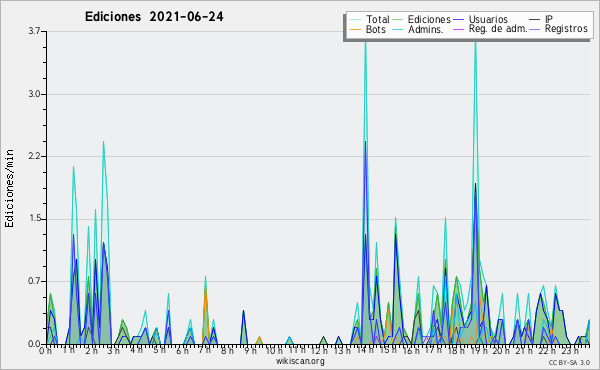Click the orange Bots legend color line
Image resolution: width=600 pixels, height=370 pixels.
[355, 29]
